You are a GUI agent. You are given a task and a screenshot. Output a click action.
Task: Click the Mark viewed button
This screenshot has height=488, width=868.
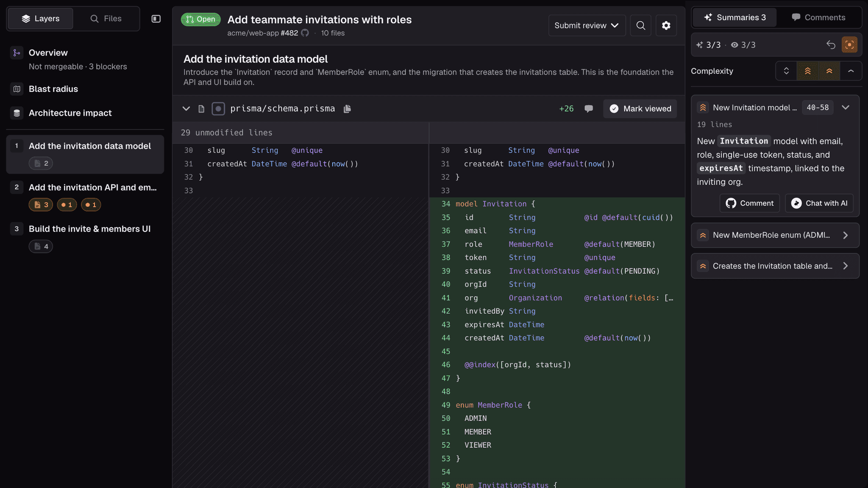[640, 108]
